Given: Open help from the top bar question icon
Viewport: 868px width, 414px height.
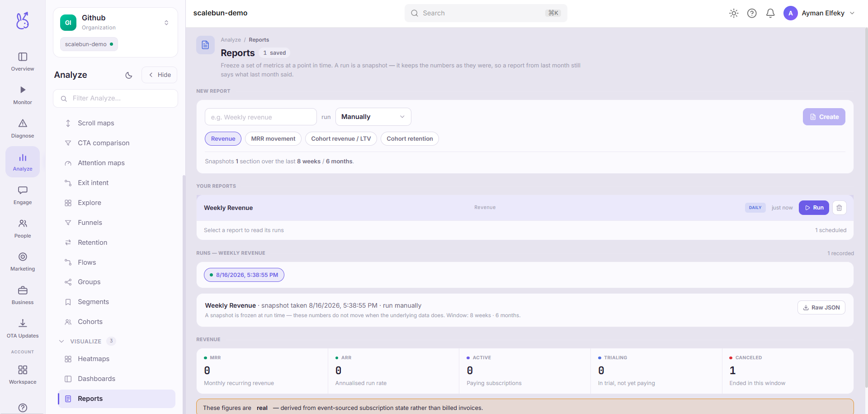Looking at the screenshot, I should point(752,13).
